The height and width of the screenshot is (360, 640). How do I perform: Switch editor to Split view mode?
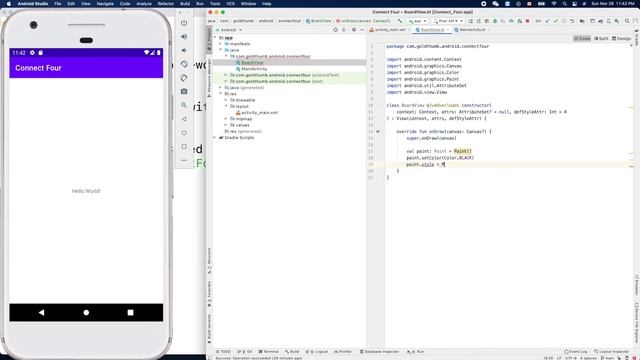601,38
